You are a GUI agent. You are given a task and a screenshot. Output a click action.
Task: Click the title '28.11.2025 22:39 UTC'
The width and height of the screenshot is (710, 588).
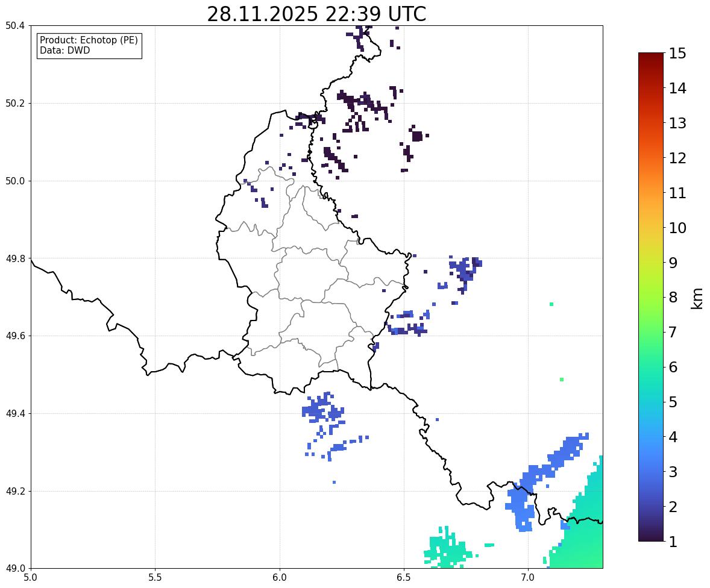click(316, 14)
